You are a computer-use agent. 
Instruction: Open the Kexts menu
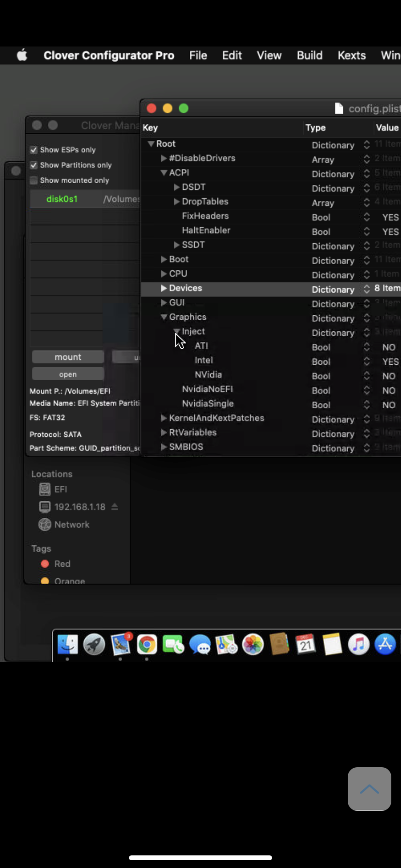pos(352,55)
